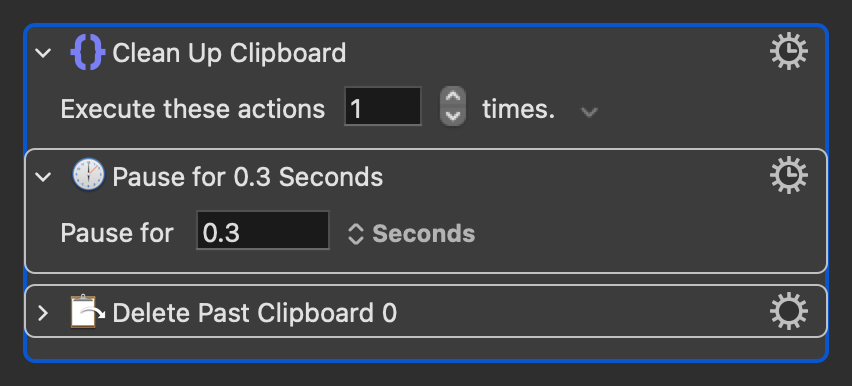This screenshot has width=852, height=386.
Task: Open gear menu for Pause action
Action: [x=788, y=176]
